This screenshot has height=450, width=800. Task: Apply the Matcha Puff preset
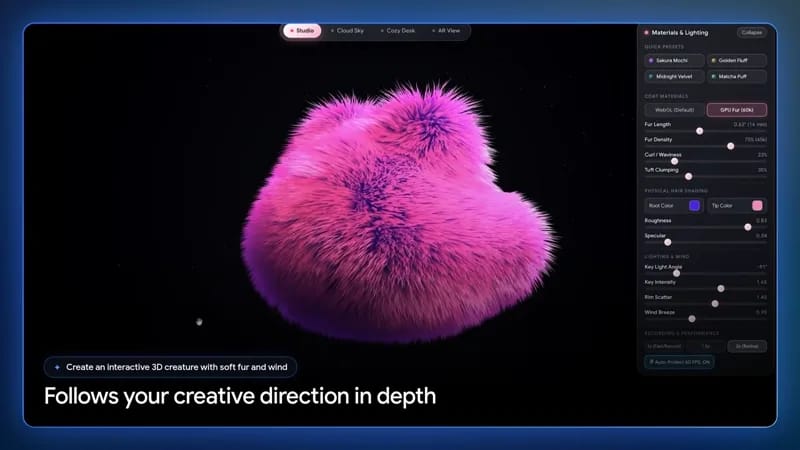pos(737,77)
